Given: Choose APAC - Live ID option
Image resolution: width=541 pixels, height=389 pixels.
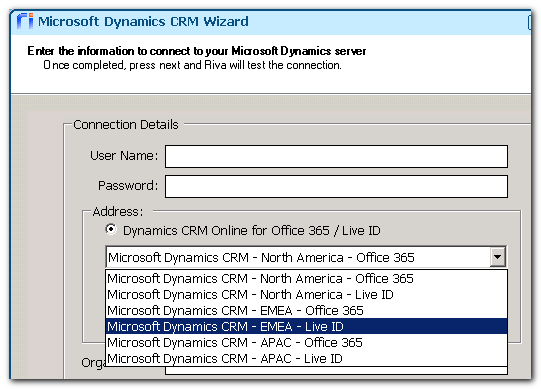Looking at the screenshot, I should pyautogui.click(x=306, y=358).
